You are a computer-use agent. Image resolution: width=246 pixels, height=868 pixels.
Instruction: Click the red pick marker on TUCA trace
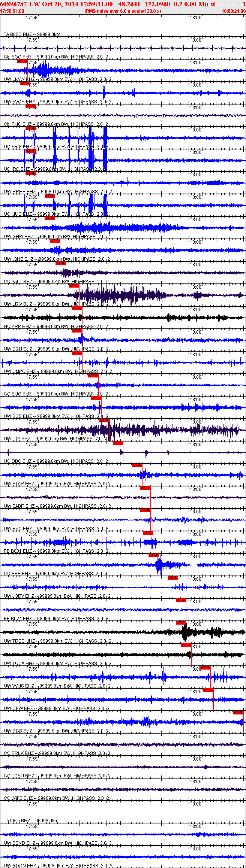click(186, 645)
